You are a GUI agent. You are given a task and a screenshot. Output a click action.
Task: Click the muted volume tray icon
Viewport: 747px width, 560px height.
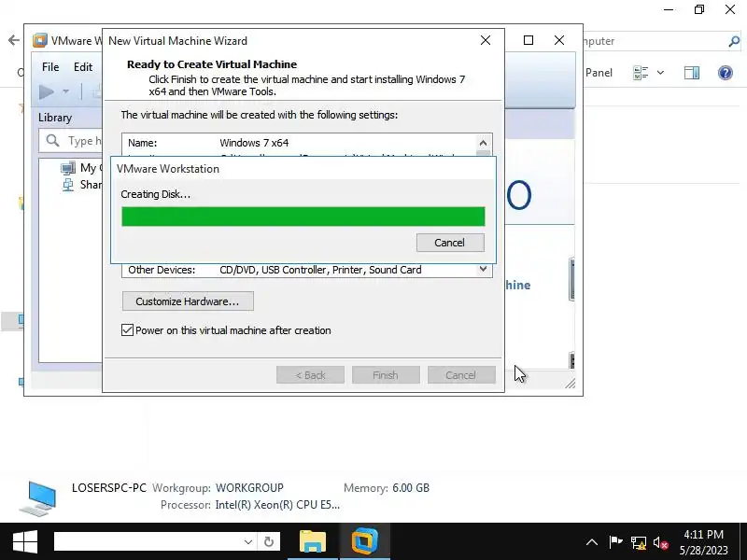point(661,542)
